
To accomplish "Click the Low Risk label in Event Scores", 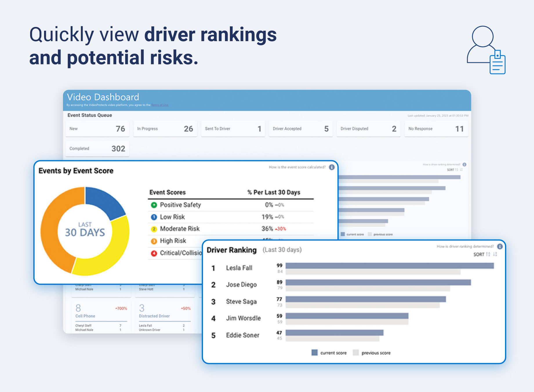I will (172, 217).
